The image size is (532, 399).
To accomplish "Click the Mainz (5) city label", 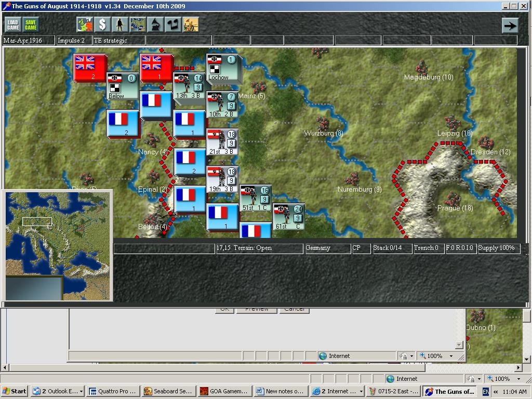I will [252, 96].
